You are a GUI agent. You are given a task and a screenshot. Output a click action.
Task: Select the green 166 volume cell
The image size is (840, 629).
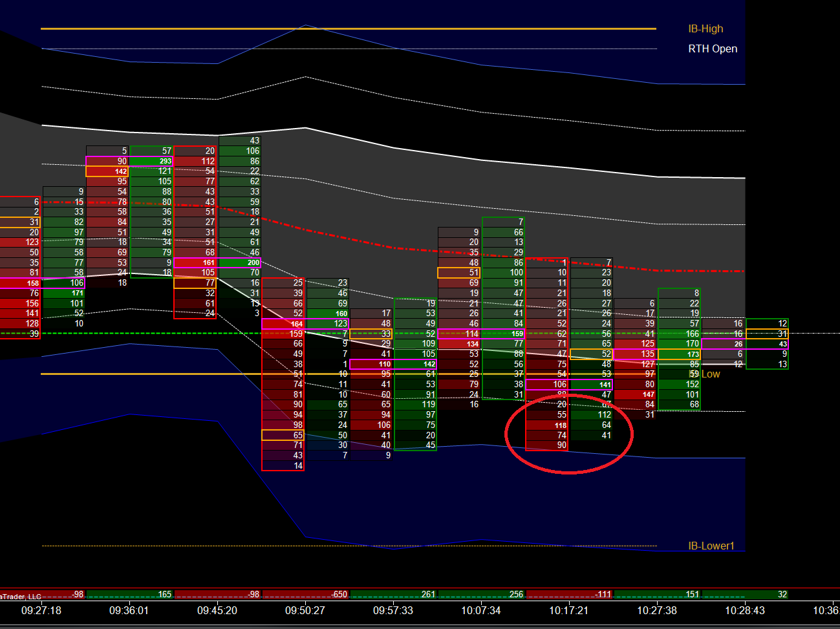(679, 334)
